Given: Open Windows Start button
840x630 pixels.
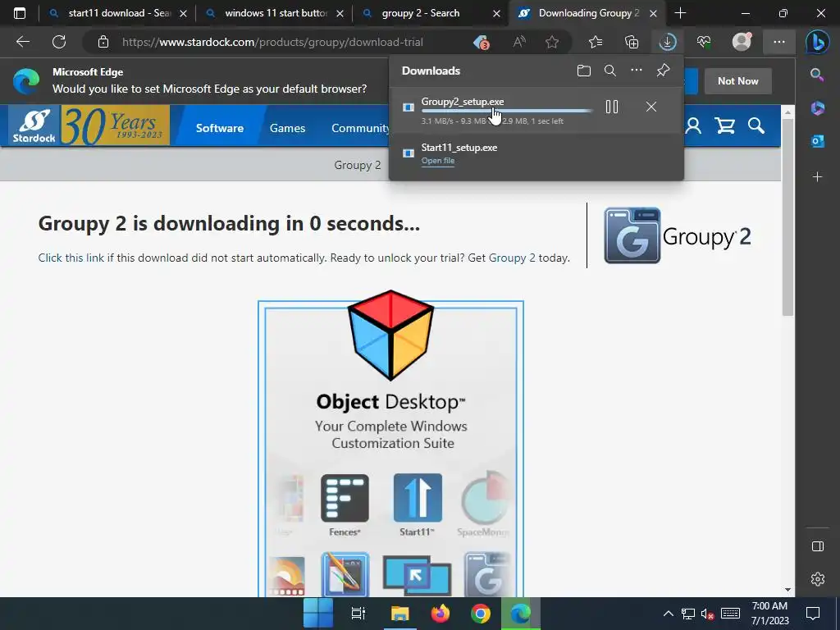Looking at the screenshot, I should click(318, 614).
